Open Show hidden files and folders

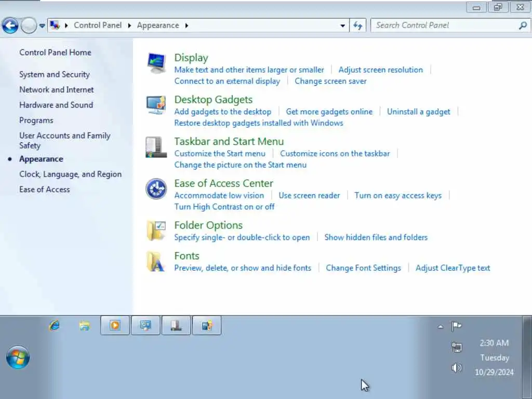376,237
